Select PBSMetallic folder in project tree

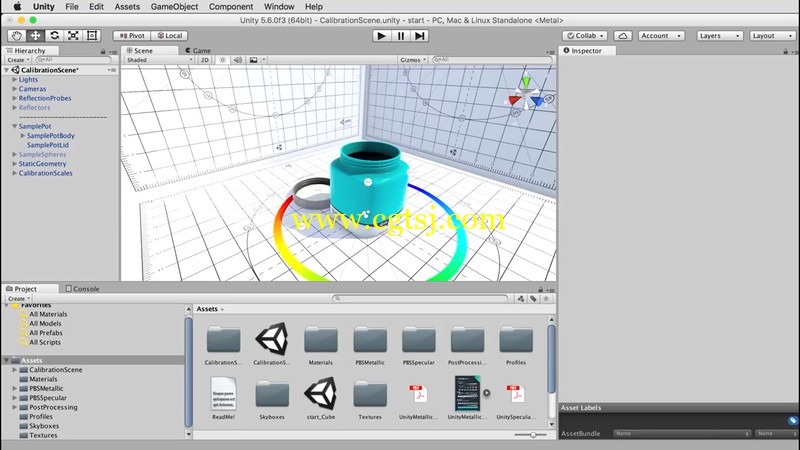[x=46, y=388]
